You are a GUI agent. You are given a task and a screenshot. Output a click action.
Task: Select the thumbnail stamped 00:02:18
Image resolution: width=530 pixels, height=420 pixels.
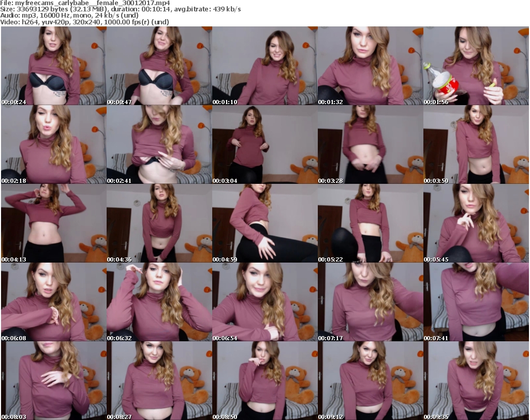pyautogui.click(x=54, y=144)
